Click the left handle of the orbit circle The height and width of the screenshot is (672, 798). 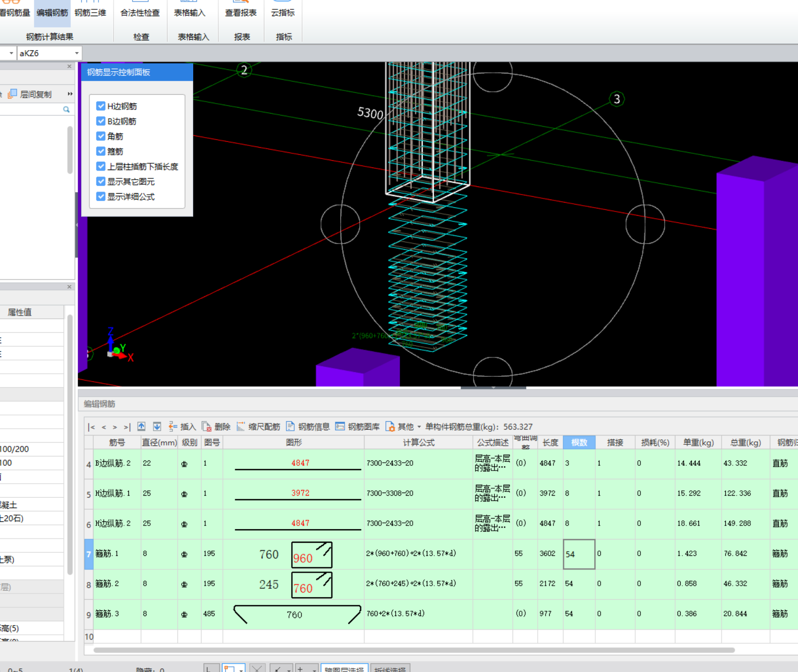point(340,224)
